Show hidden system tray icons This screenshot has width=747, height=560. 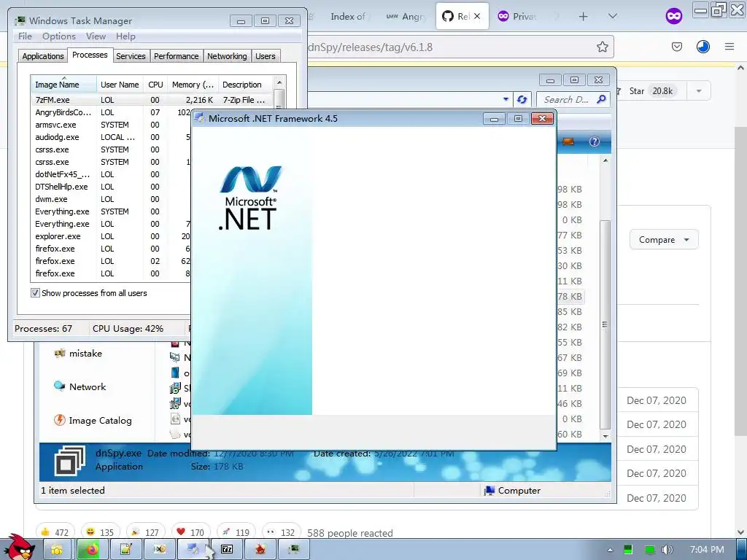coord(610,550)
